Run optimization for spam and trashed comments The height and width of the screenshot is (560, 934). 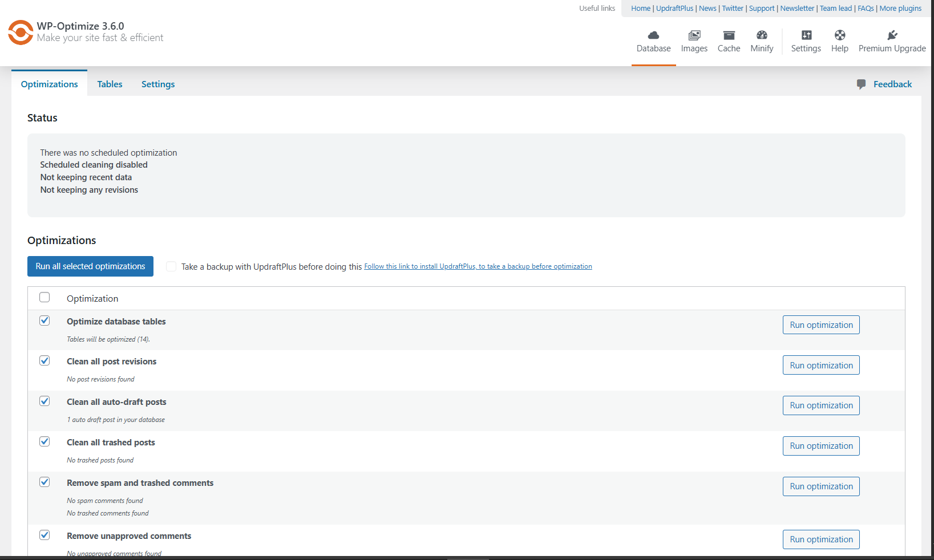click(x=821, y=486)
